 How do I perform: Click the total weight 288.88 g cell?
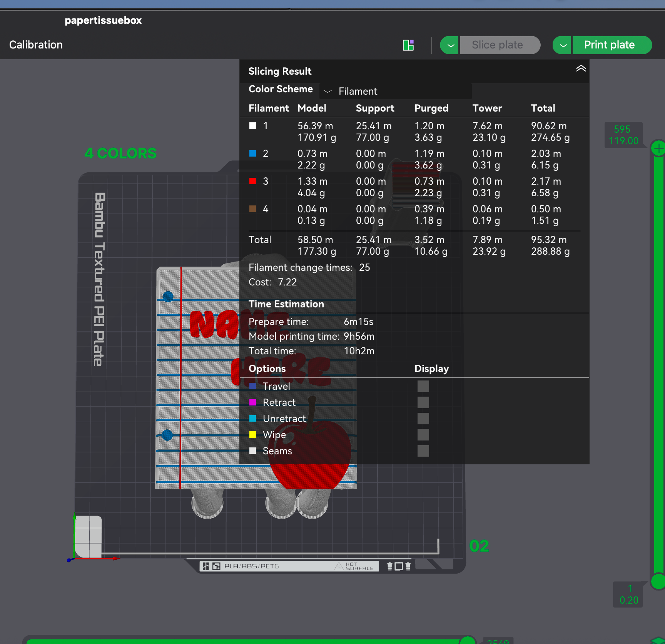(550, 251)
